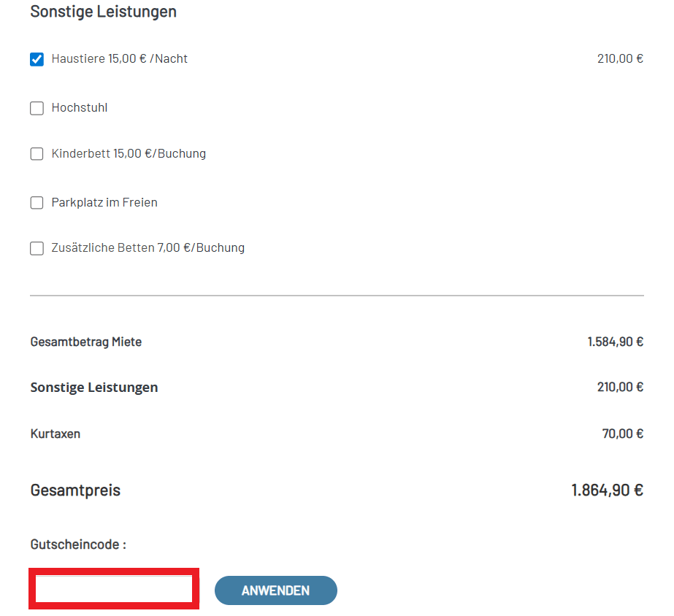674x616 pixels.
Task: Check Zusätzliche Betten 7,00 €/Buchung
Action: pos(37,248)
